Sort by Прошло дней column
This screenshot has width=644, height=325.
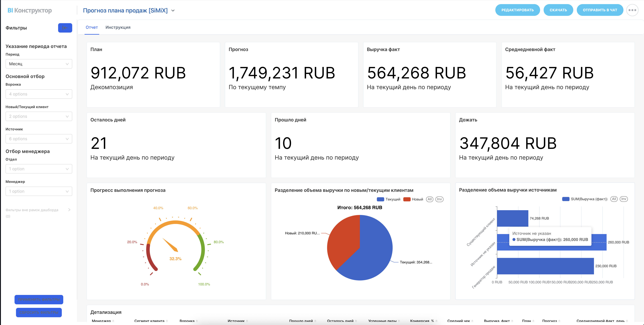coord(301,321)
